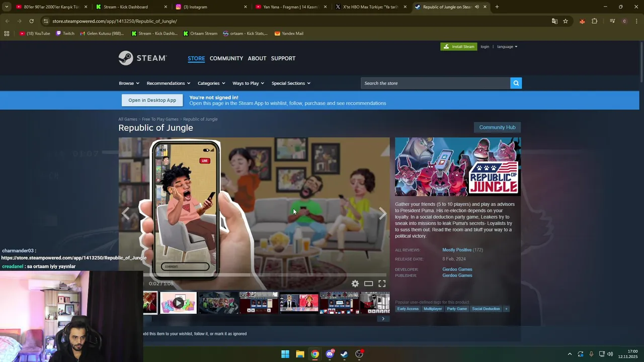Open video player settings gear
The height and width of the screenshot is (362, 644).
pos(355,284)
